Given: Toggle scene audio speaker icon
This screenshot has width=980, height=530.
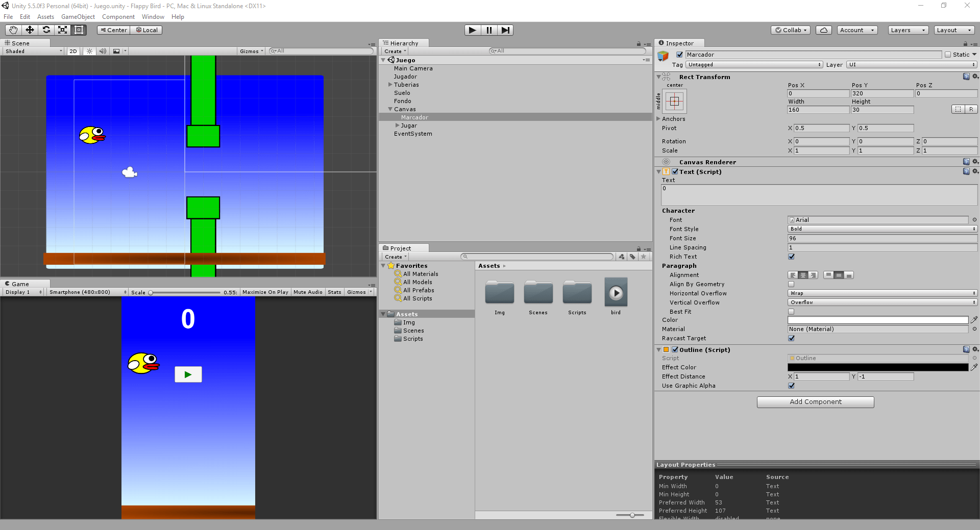Looking at the screenshot, I should pyautogui.click(x=103, y=51).
